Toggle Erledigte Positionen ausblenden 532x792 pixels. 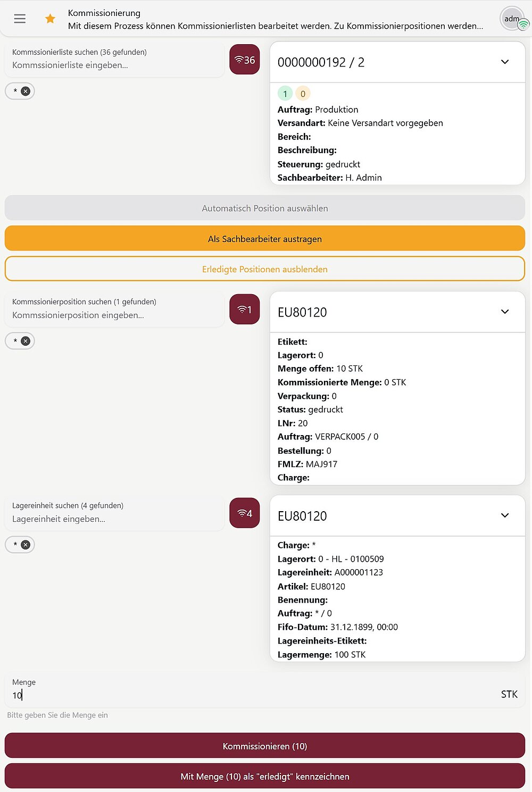point(265,269)
